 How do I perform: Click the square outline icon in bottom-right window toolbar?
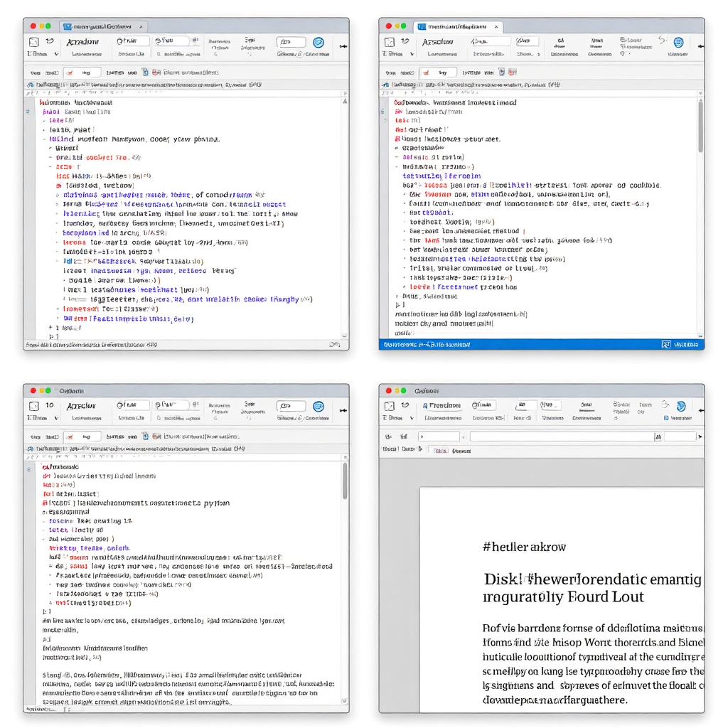coord(390,406)
